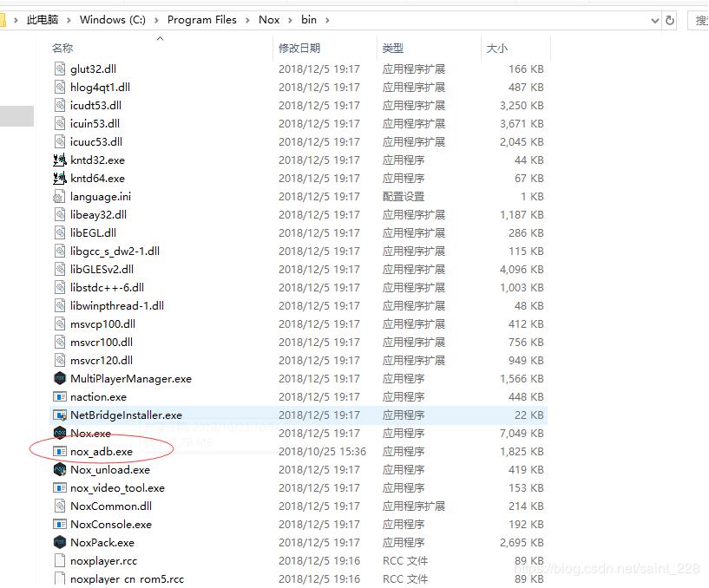Refresh the folder with the address bar button

pos(670,20)
